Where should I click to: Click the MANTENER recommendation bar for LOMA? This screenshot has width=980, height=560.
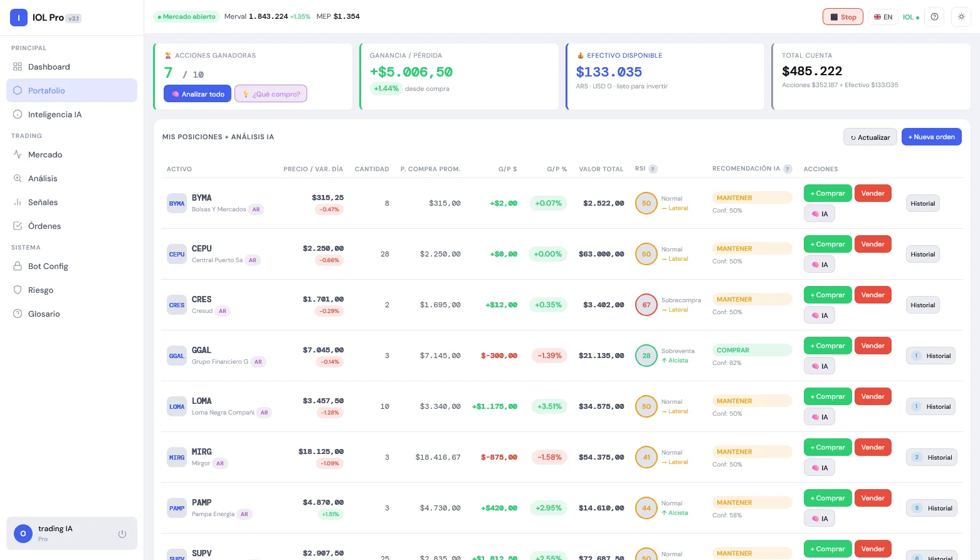752,401
